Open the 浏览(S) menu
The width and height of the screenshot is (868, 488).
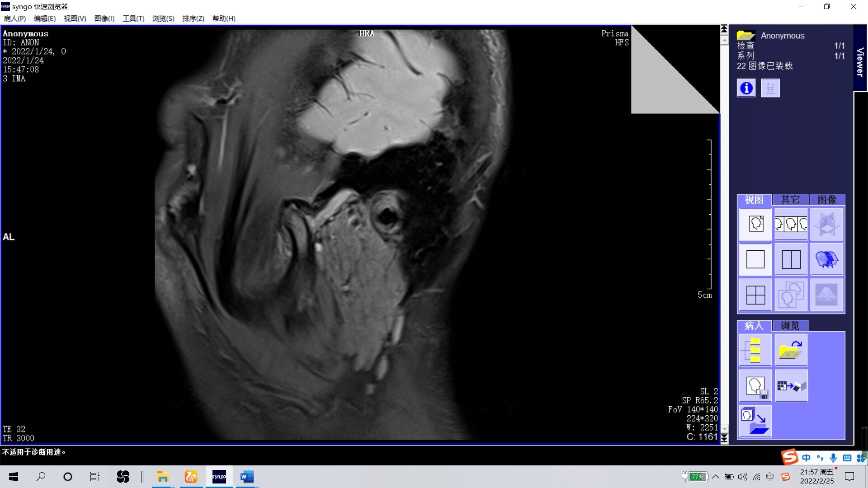click(x=163, y=19)
